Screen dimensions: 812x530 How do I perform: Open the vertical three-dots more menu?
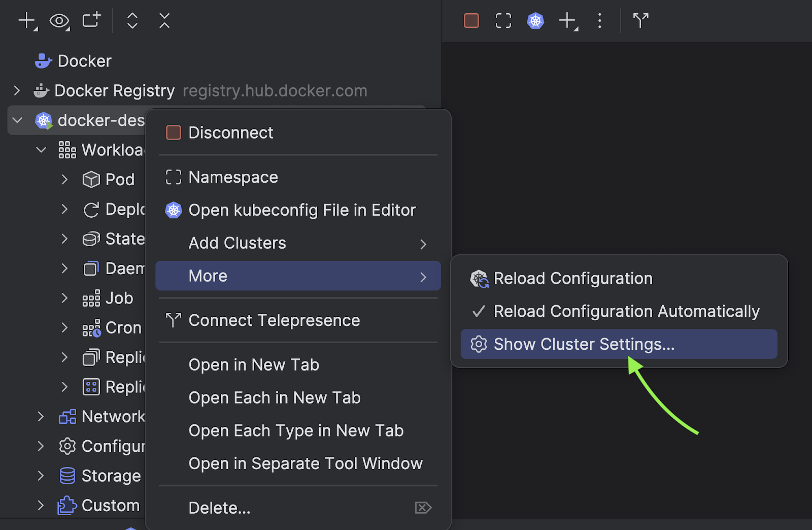600,21
